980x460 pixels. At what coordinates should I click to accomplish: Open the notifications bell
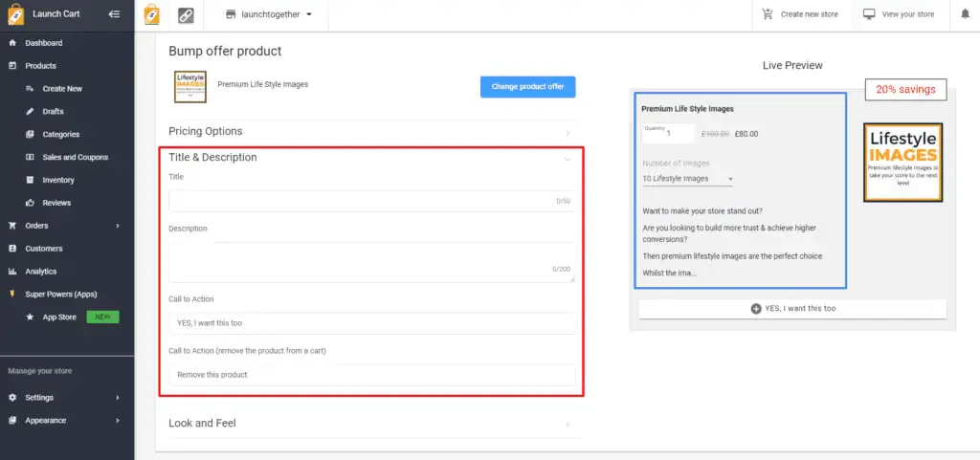965,13
